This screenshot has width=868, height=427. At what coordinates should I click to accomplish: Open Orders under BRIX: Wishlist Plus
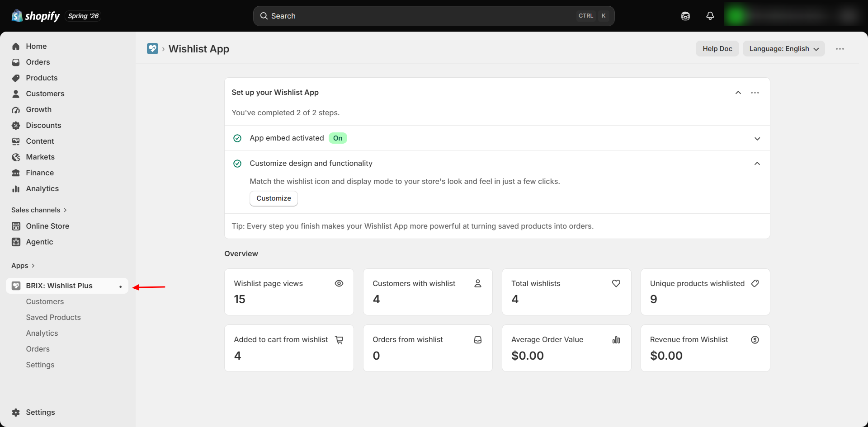(38, 349)
